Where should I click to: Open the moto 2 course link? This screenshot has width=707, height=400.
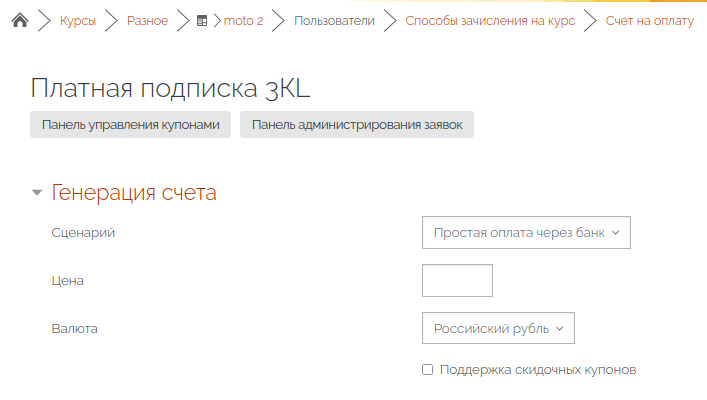point(243,21)
